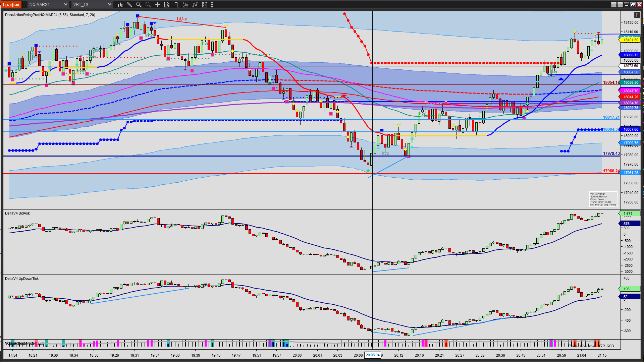Select the Drawing Tools pencil icon
Image resolution: width=644 pixels, height=362 pixels.
point(129,5)
